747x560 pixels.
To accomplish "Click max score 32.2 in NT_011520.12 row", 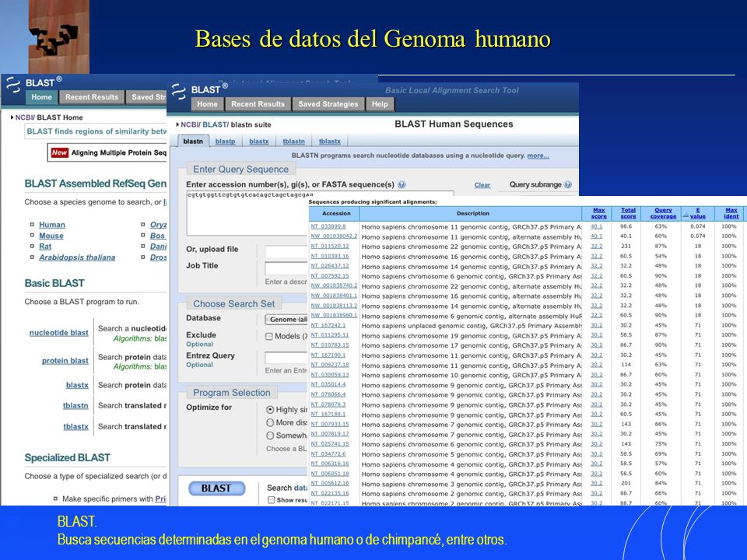I will [597, 247].
